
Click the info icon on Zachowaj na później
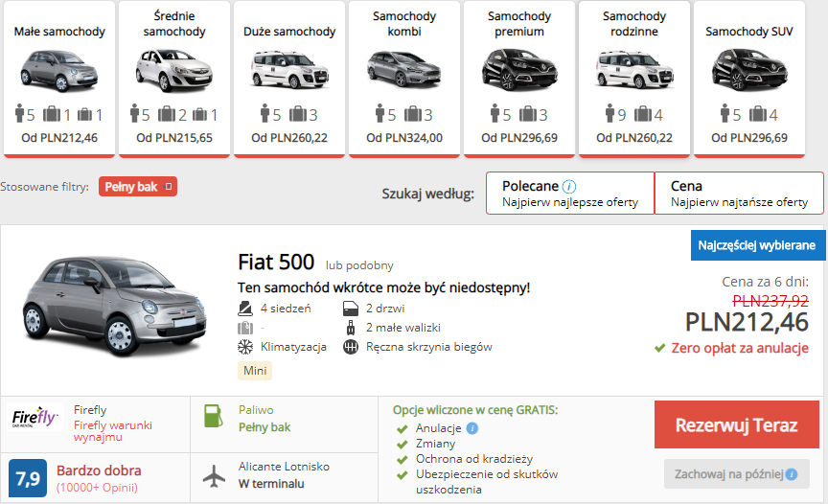click(x=791, y=474)
